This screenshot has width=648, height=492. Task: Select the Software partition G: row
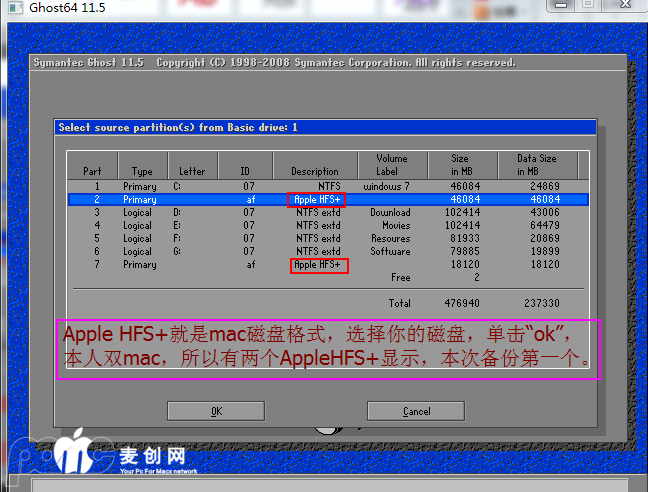(x=328, y=251)
